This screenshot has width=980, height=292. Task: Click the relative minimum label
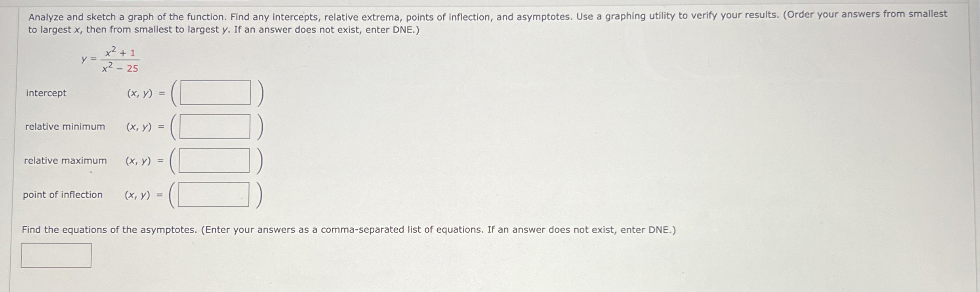click(65, 126)
